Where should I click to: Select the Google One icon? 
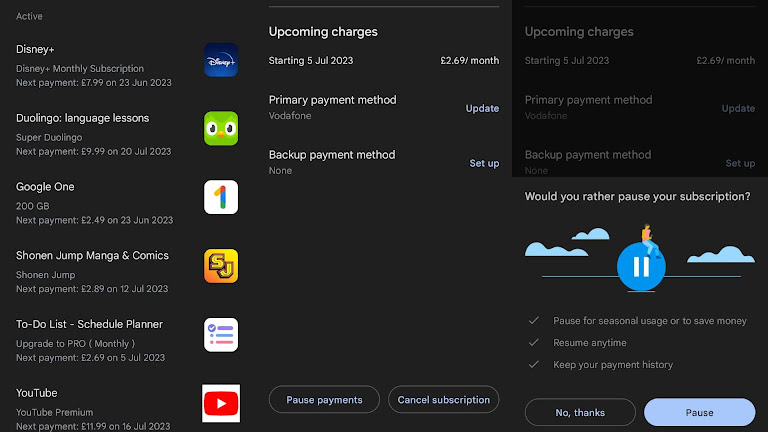[x=221, y=197]
